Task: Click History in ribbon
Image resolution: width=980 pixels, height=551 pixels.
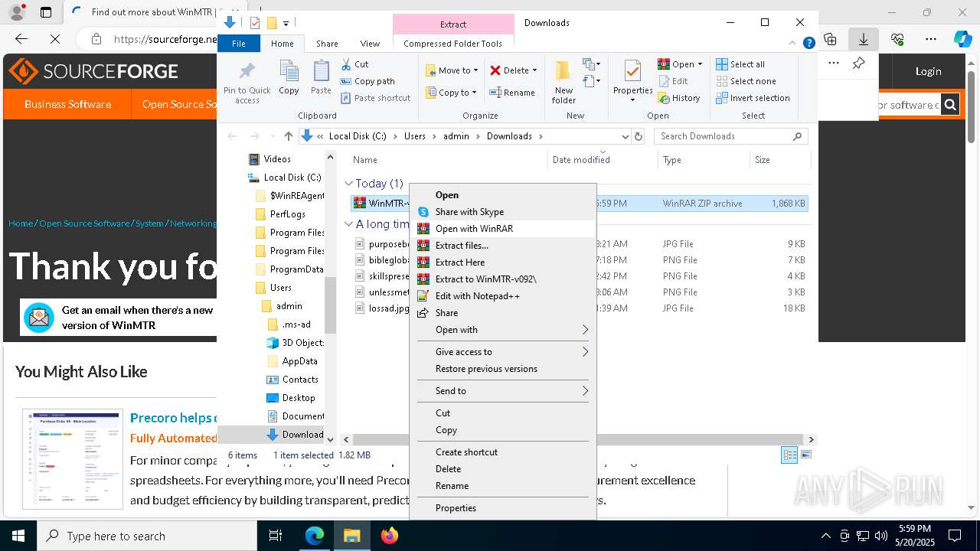Action: tap(679, 98)
